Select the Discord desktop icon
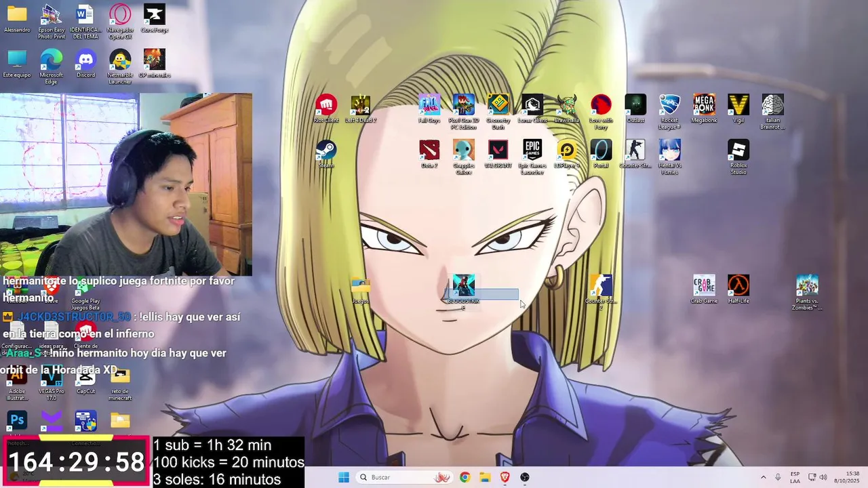 pyautogui.click(x=85, y=64)
